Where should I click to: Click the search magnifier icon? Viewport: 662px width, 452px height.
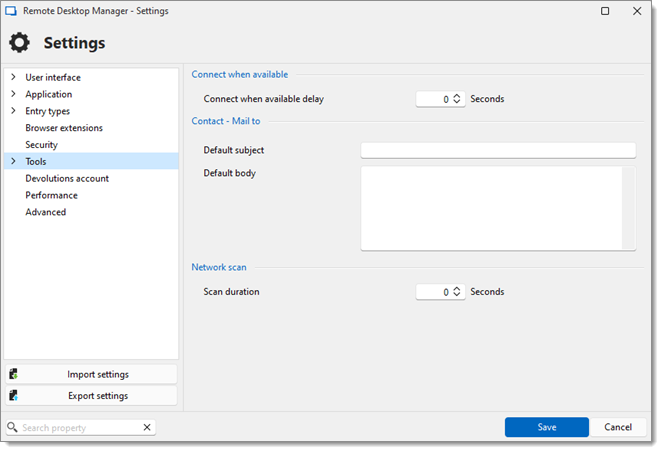[12, 427]
